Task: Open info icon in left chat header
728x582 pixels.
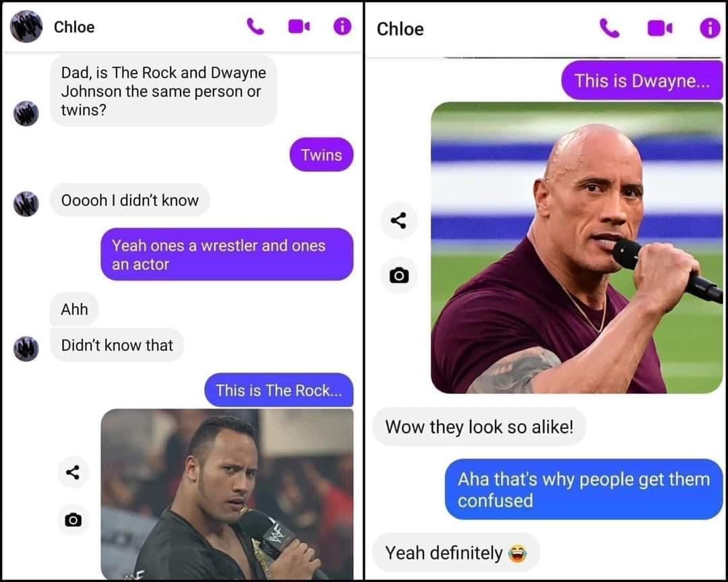Action: click(342, 26)
